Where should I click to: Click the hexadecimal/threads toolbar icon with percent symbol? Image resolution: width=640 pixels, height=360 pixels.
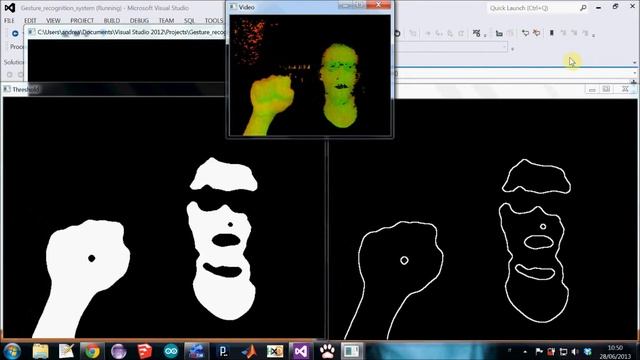point(476,33)
